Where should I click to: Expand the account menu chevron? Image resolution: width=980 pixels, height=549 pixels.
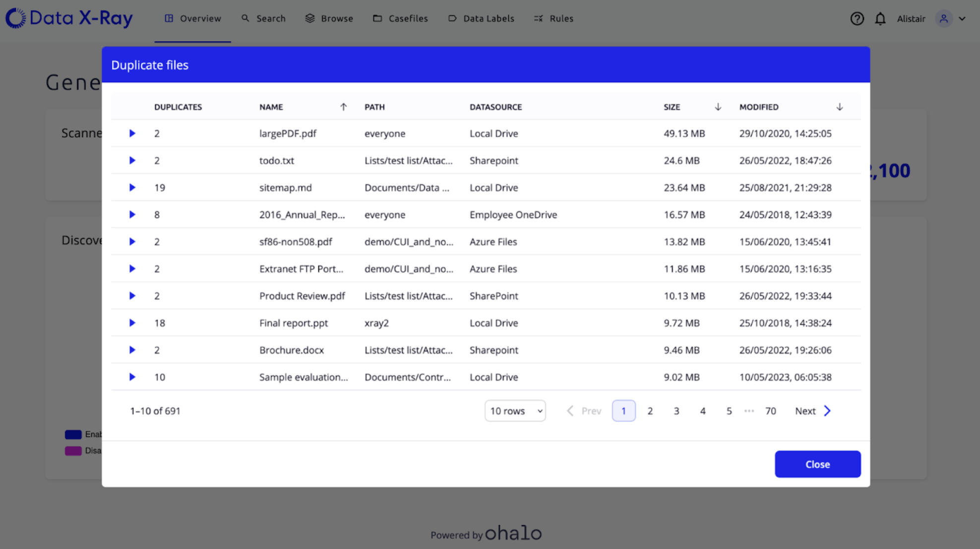click(x=962, y=19)
